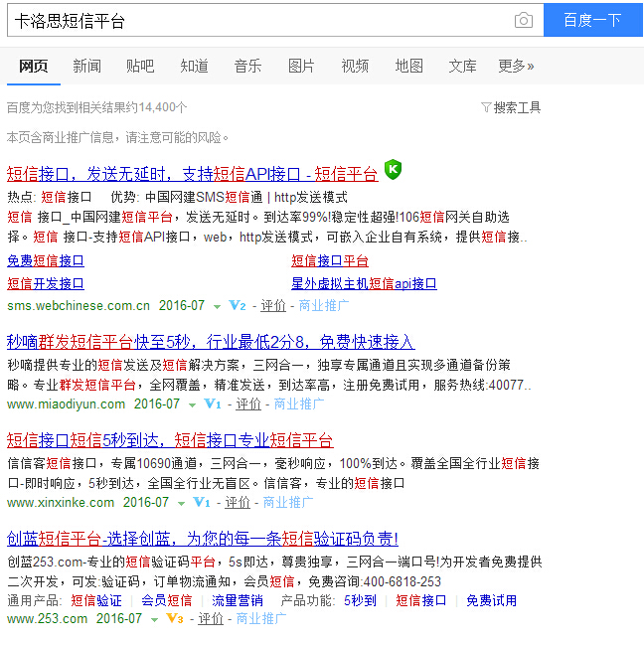
Task: Click the 本页含商业推广信息 risk notice text
Action: [118, 137]
